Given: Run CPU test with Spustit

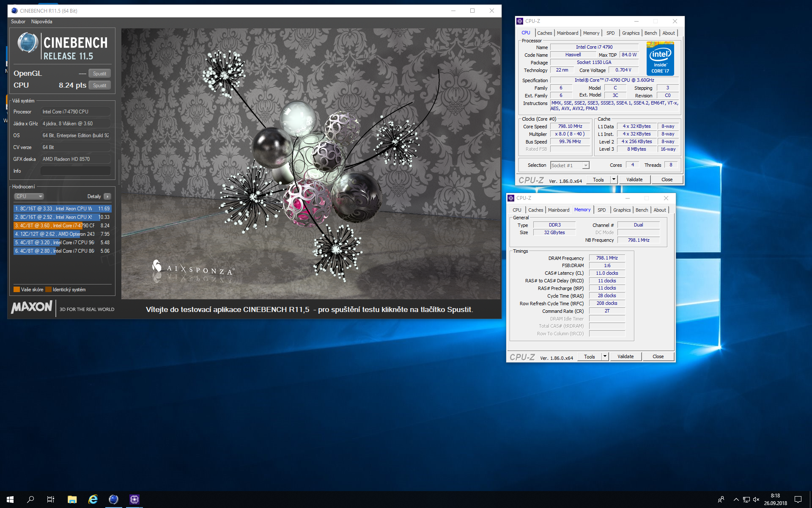Looking at the screenshot, I should point(100,86).
